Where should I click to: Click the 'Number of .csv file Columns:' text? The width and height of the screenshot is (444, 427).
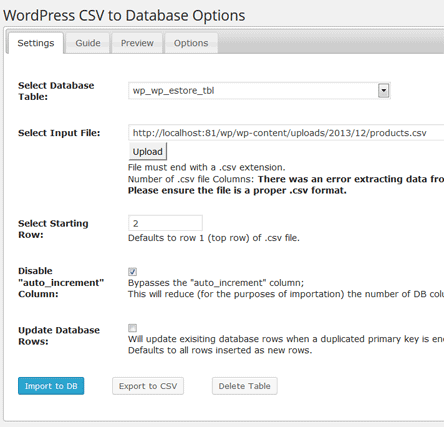click(x=191, y=179)
